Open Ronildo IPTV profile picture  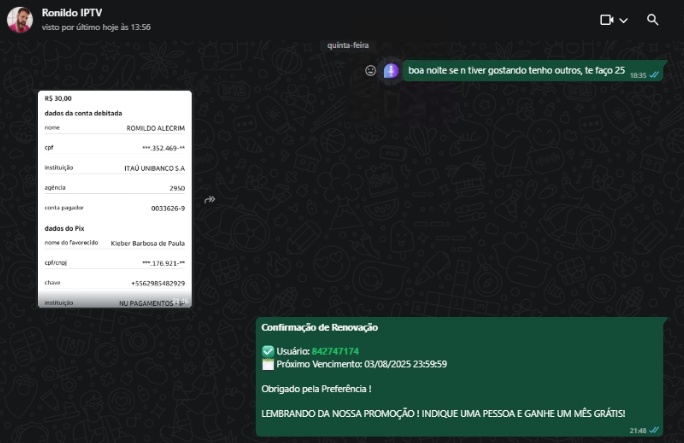point(20,19)
